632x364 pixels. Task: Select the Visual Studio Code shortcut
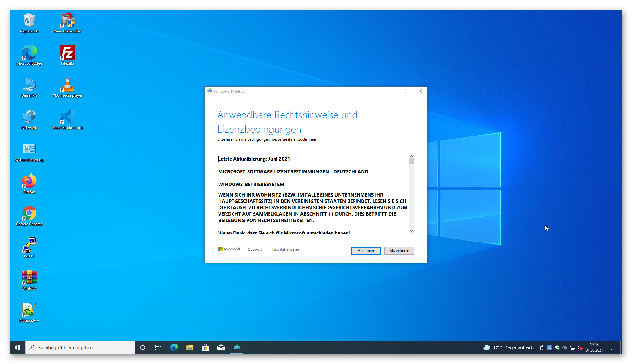point(67,119)
